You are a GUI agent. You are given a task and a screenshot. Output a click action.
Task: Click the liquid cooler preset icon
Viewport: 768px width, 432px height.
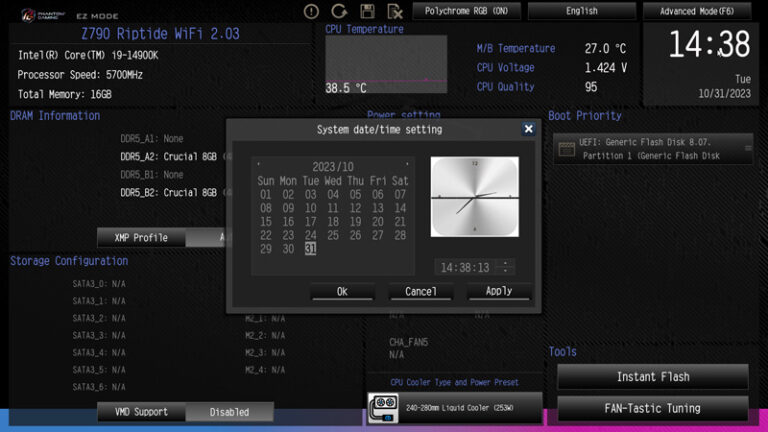pyautogui.click(x=383, y=408)
